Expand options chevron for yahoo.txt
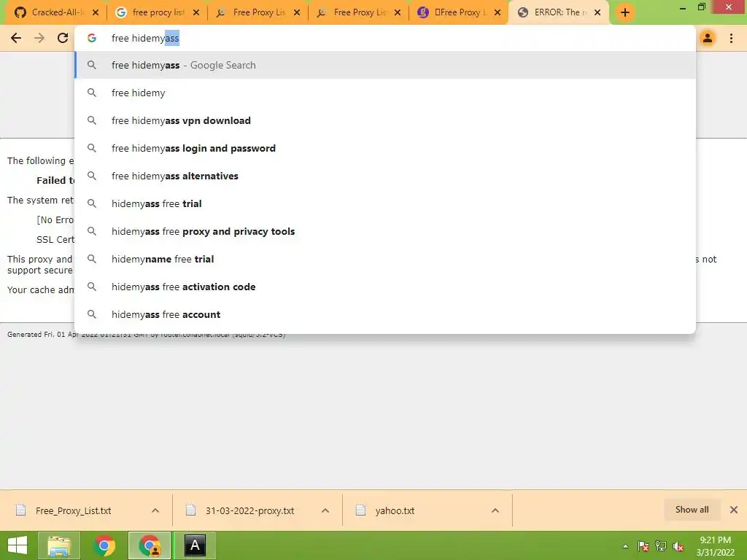The image size is (747, 560). click(495, 510)
